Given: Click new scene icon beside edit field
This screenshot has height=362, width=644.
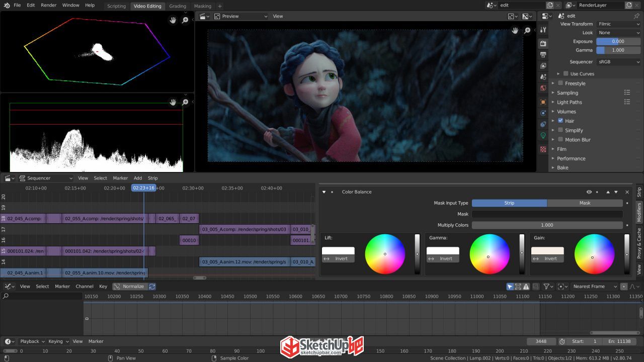Looking at the screenshot, I should [x=550, y=5].
